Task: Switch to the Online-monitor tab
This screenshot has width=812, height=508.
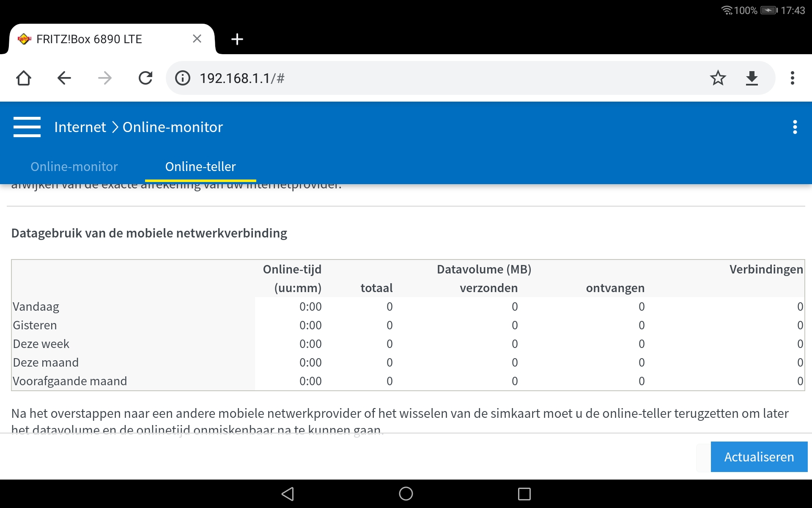Action: coord(74,166)
